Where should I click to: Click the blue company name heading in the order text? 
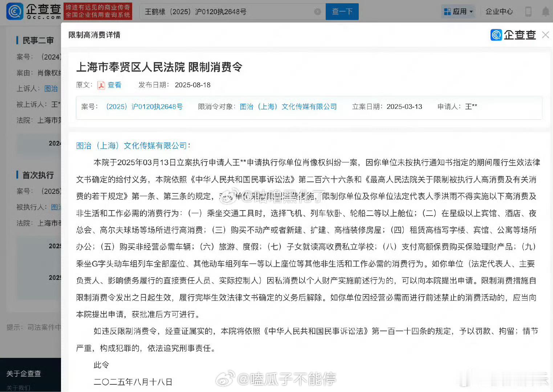coord(131,146)
